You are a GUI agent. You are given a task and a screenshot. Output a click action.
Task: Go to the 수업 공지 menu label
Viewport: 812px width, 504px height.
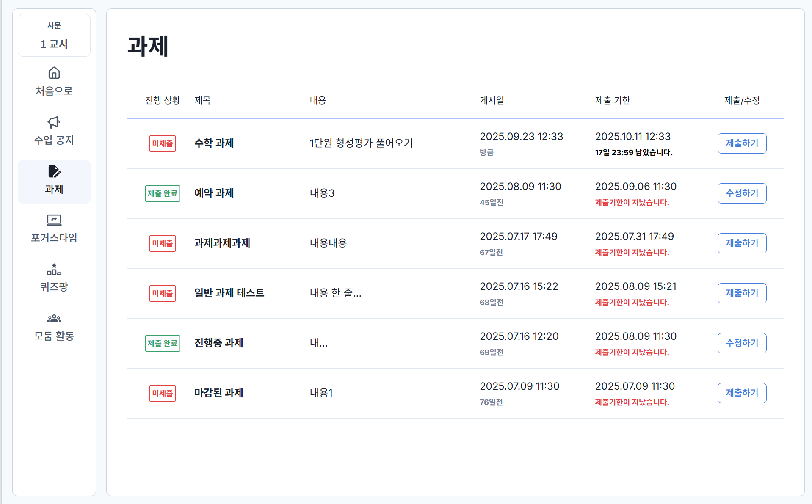(54, 140)
